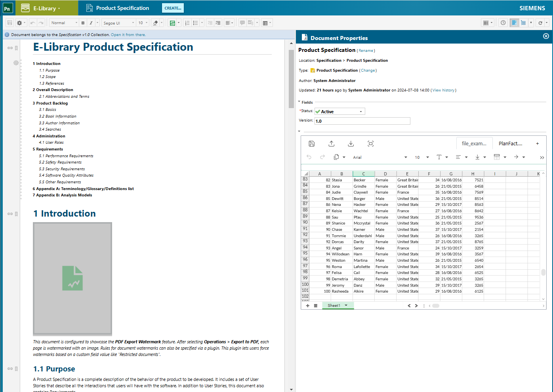This screenshot has height=392, width=553.
Task: Switch on the document outline view toggle
Action: tap(523, 23)
